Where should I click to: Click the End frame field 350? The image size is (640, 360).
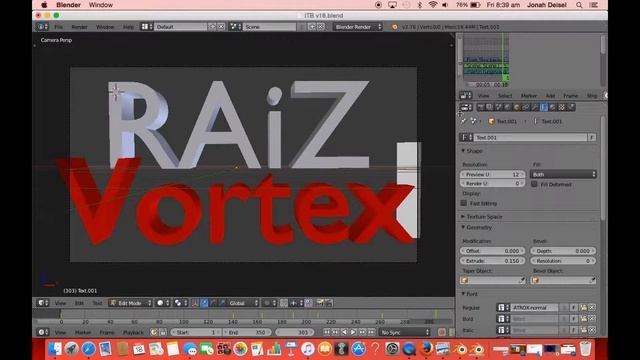point(247,332)
